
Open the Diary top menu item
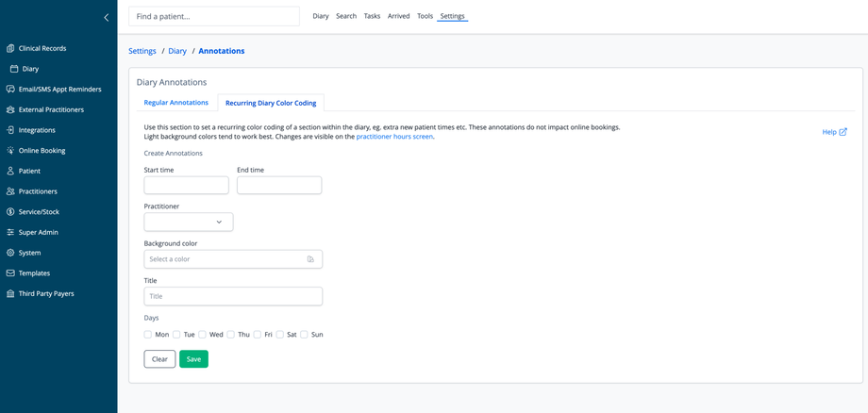point(321,16)
